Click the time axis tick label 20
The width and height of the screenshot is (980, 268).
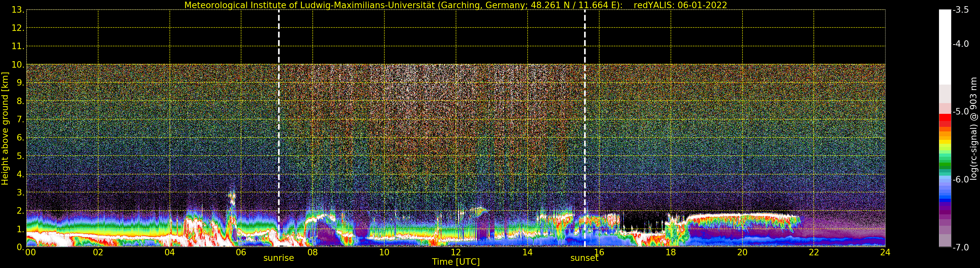[x=742, y=252]
